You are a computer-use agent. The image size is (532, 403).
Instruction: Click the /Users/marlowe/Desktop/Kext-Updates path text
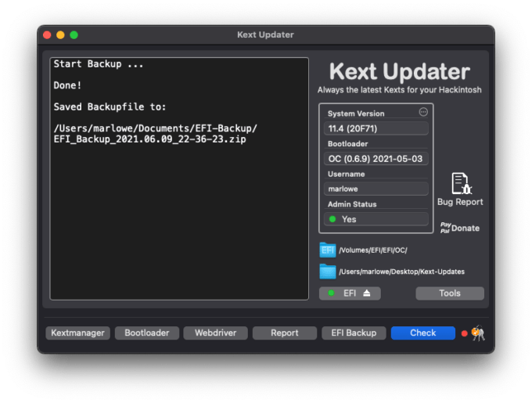click(x=401, y=272)
